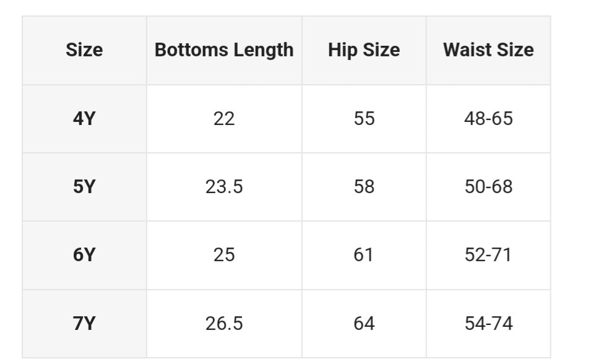This screenshot has width=601, height=364.
Task: Choose waist size range 52-71
Action: 488,254
